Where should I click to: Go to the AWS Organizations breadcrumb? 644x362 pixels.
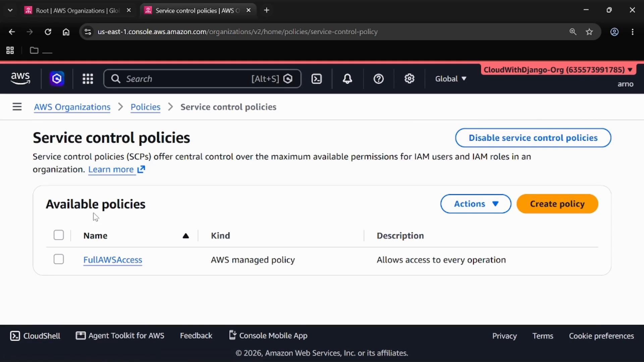click(x=72, y=107)
